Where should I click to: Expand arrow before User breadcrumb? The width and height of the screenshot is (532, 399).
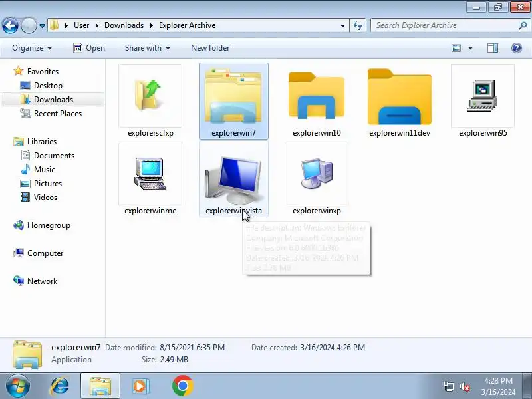click(x=66, y=25)
